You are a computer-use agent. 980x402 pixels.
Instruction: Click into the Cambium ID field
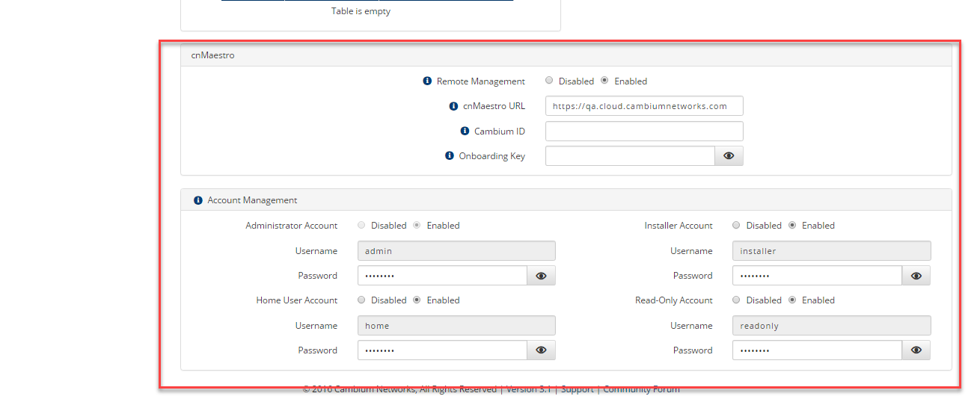[644, 131]
